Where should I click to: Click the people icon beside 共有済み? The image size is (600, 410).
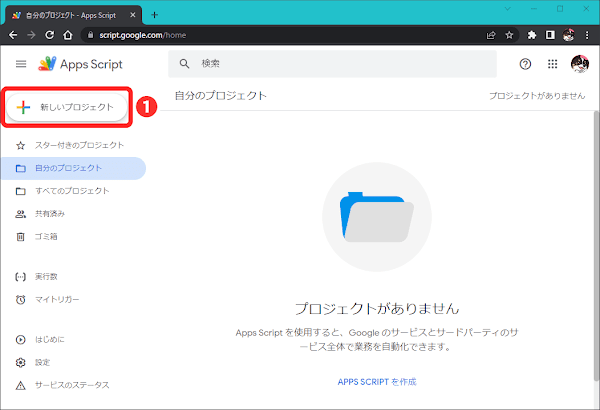21,214
